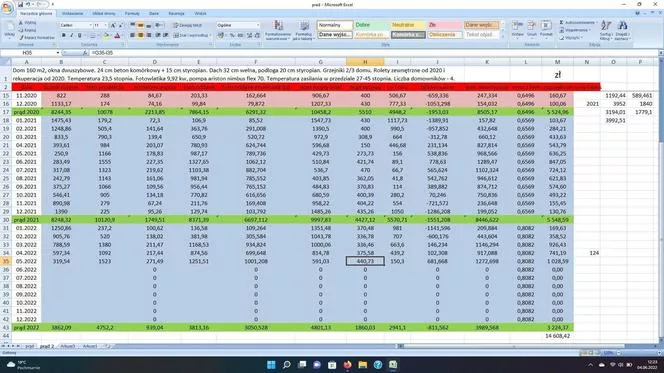Open the 'prąd' sheet tab
This screenshot has width=664, height=373.
point(29,346)
